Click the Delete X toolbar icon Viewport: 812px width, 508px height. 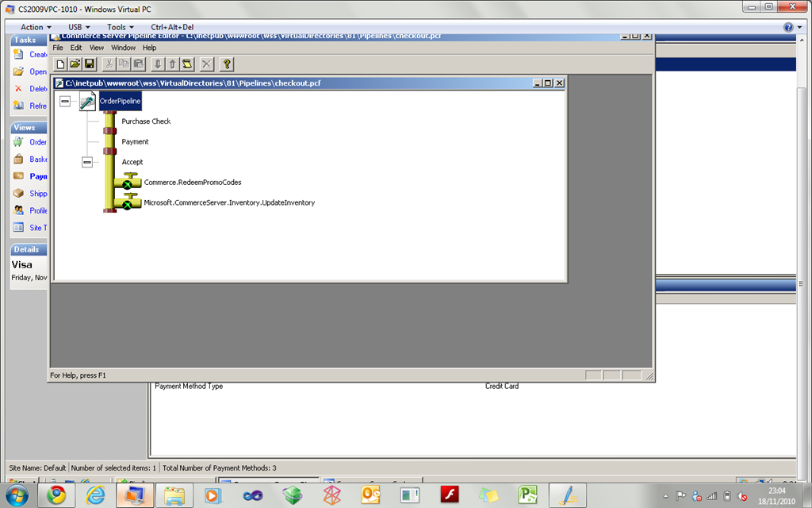tap(207, 64)
